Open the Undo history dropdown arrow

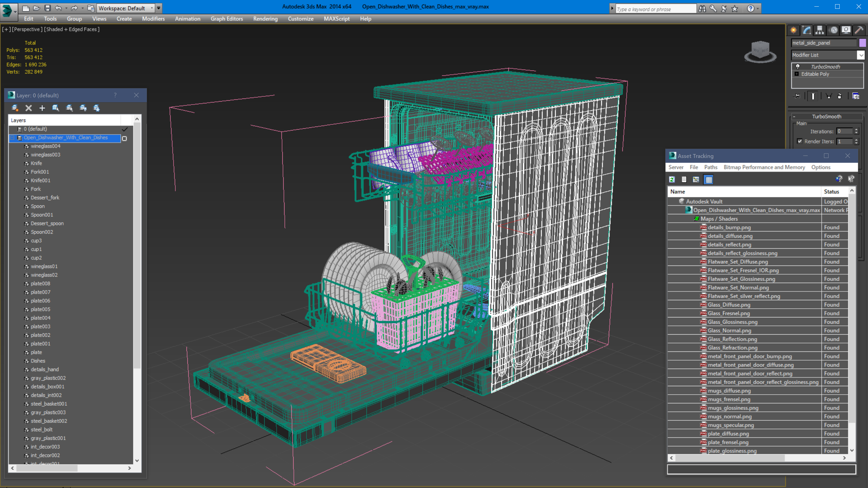66,8
